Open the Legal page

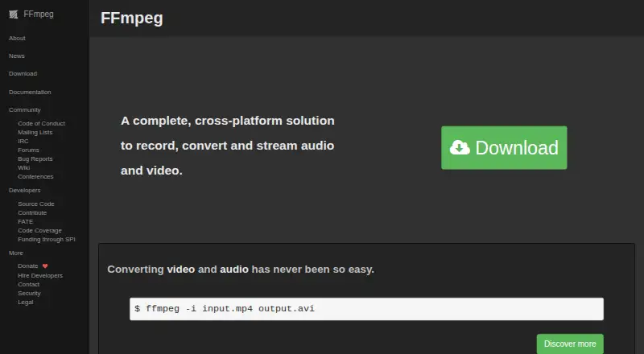point(26,302)
